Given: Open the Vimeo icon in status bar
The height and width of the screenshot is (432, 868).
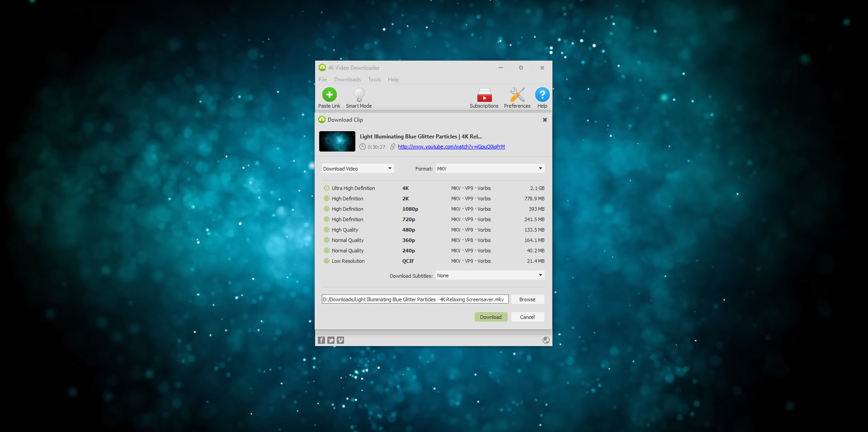Looking at the screenshot, I should 340,340.
